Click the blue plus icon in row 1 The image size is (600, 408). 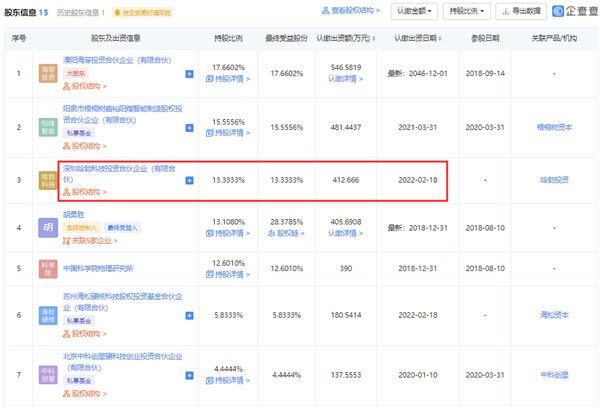190,75
